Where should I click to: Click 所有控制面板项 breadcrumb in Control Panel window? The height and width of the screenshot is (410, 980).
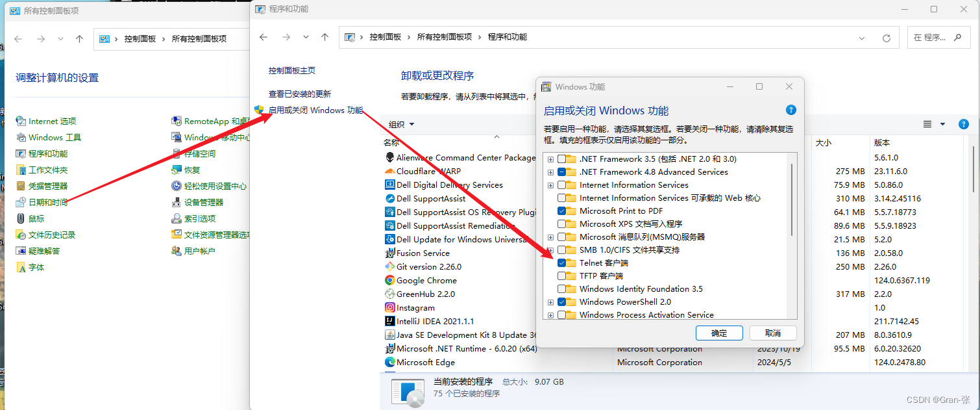coord(199,39)
